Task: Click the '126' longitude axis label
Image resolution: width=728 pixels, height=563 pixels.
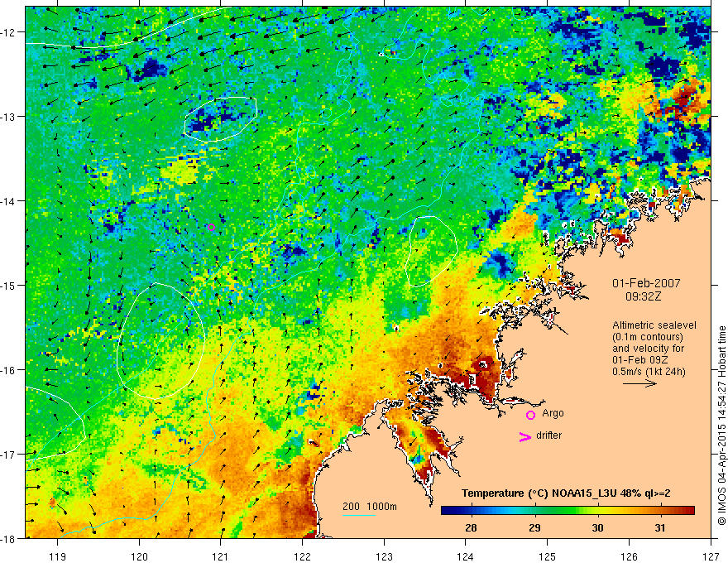Action: click(x=629, y=556)
